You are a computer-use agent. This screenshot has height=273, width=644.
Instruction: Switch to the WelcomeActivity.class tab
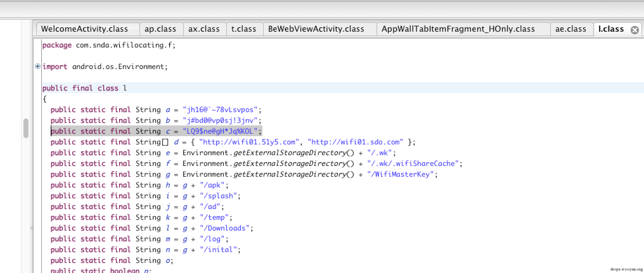tap(88, 29)
